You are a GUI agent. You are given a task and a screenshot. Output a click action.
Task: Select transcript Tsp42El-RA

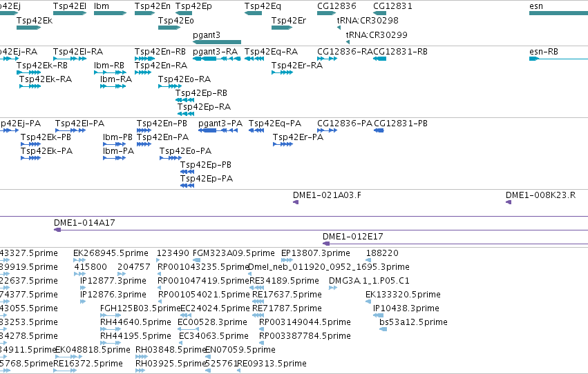tap(70, 59)
